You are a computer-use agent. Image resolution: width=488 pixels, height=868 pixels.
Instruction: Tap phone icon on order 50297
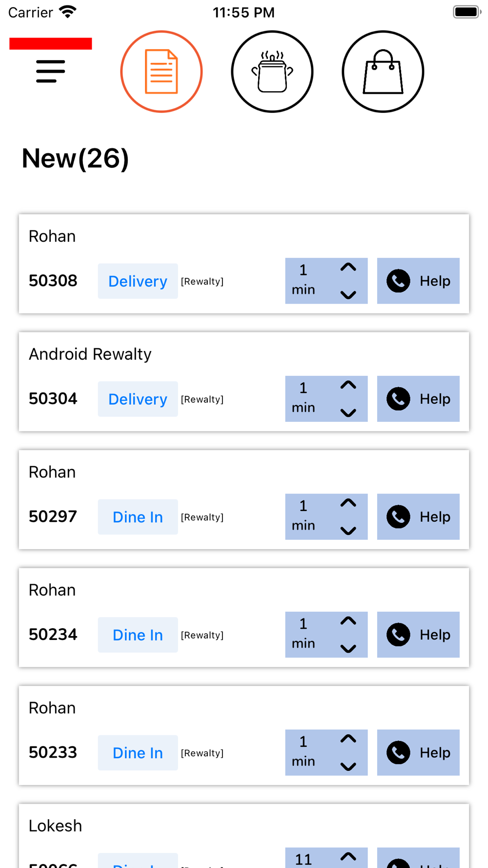pos(398,517)
